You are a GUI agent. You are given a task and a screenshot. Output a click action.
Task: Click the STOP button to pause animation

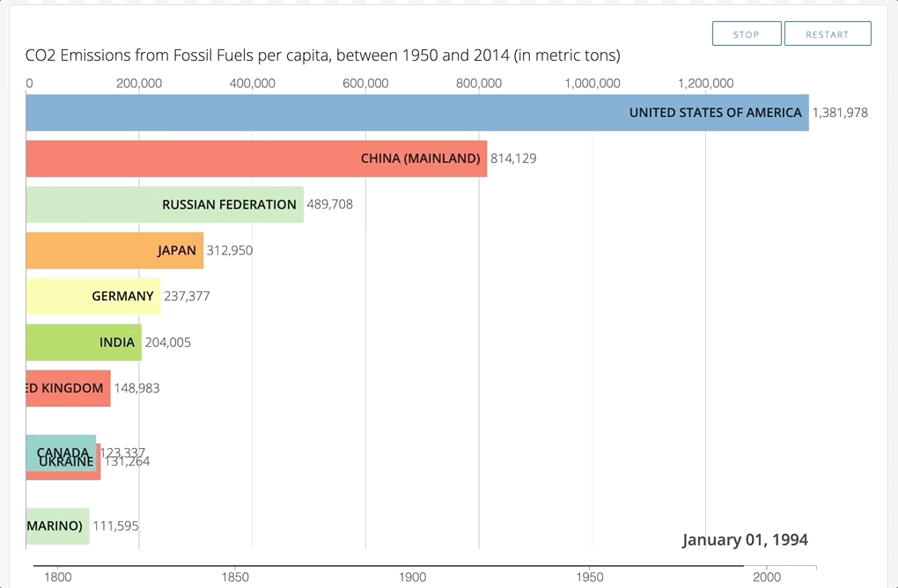click(746, 33)
